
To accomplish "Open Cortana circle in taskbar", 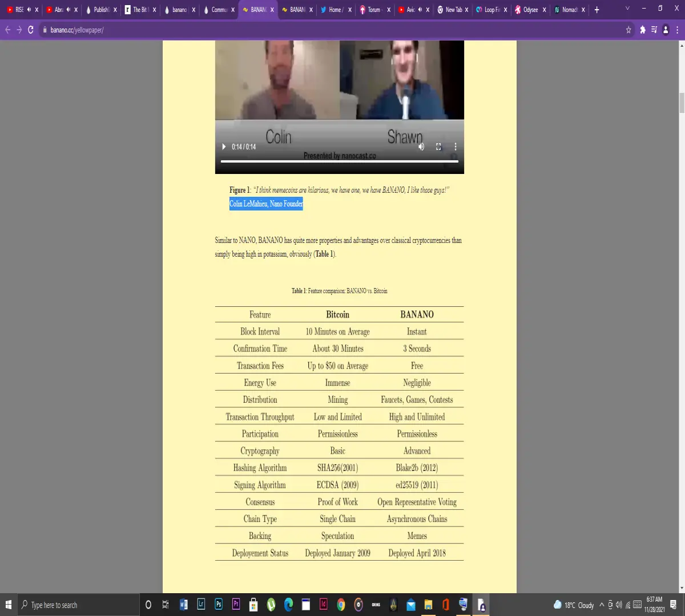I will (x=148, y=605).
